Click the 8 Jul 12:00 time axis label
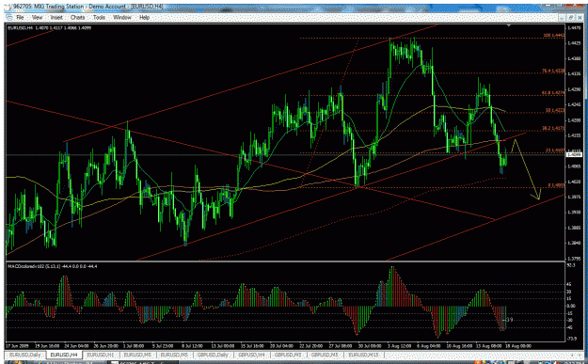Screen dimensions: 588x364 pyautogui.click(x=192, y=345)
